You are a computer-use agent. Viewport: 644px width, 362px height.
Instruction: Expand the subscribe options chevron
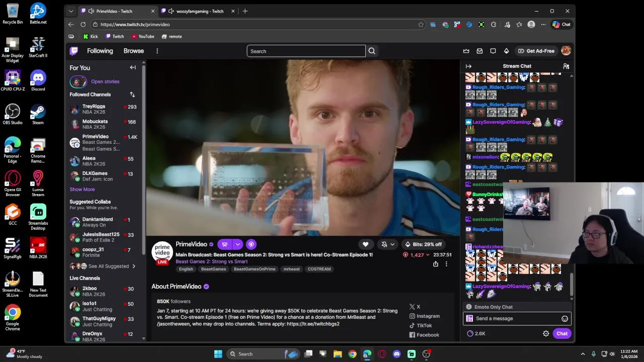tap(237, 244)
